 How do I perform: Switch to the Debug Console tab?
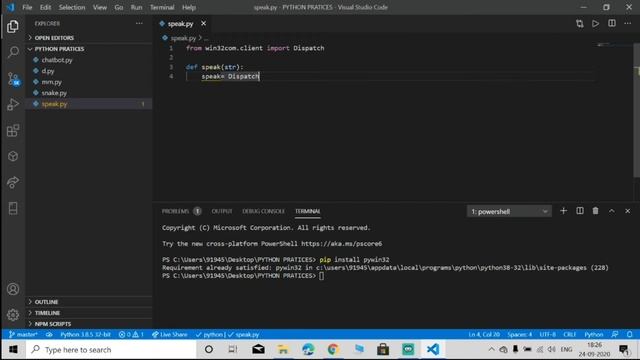(263, 211)
